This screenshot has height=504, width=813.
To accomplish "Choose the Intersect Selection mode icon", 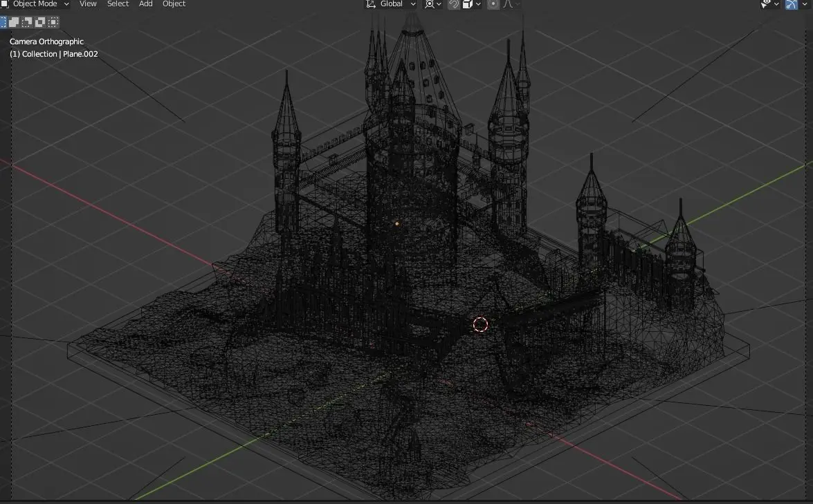I will click(x=53, y=21).
